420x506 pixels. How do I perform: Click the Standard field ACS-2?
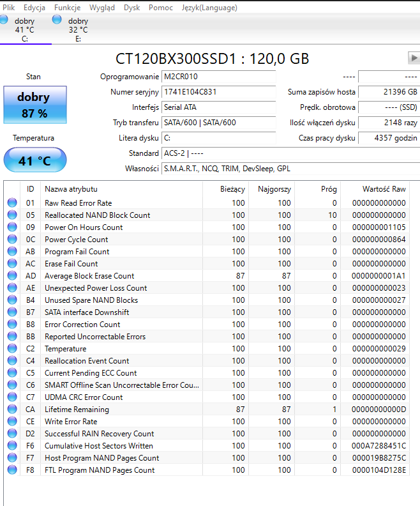pos(290,153)
